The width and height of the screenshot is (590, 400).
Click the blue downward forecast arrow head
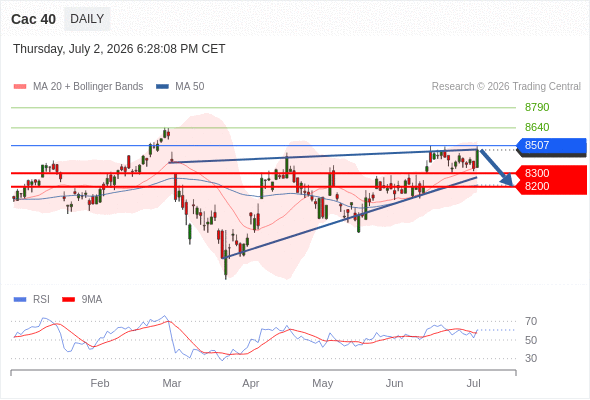point(507,180)
